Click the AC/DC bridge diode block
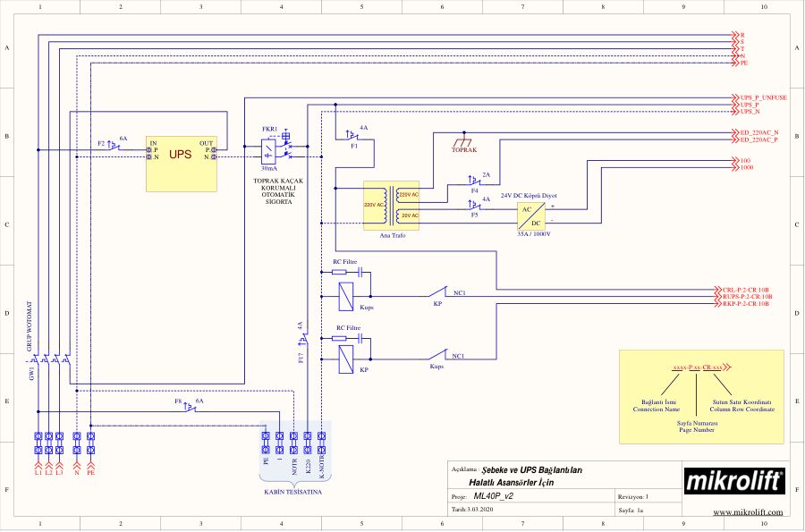805x532 pixels. (x=531, y=216)
